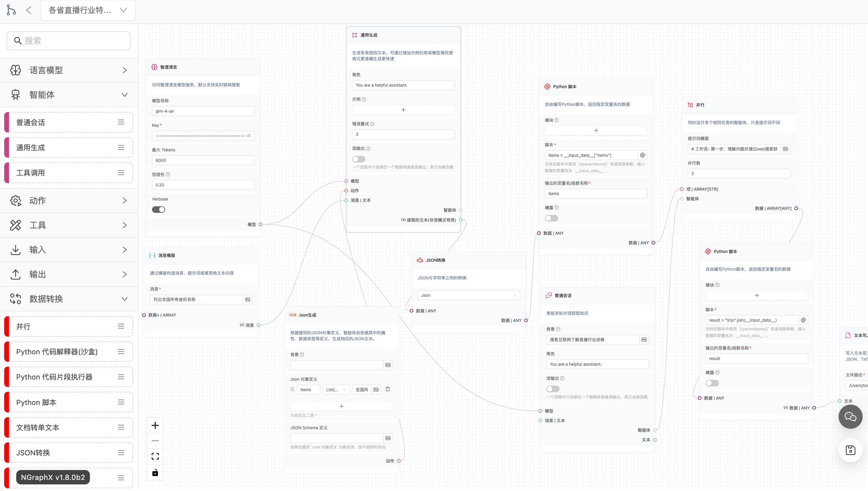The width and height of the screenshot is (868, 491).
Task: Click the 智谱清言 node brain icon
Action: tap(154, 67)
